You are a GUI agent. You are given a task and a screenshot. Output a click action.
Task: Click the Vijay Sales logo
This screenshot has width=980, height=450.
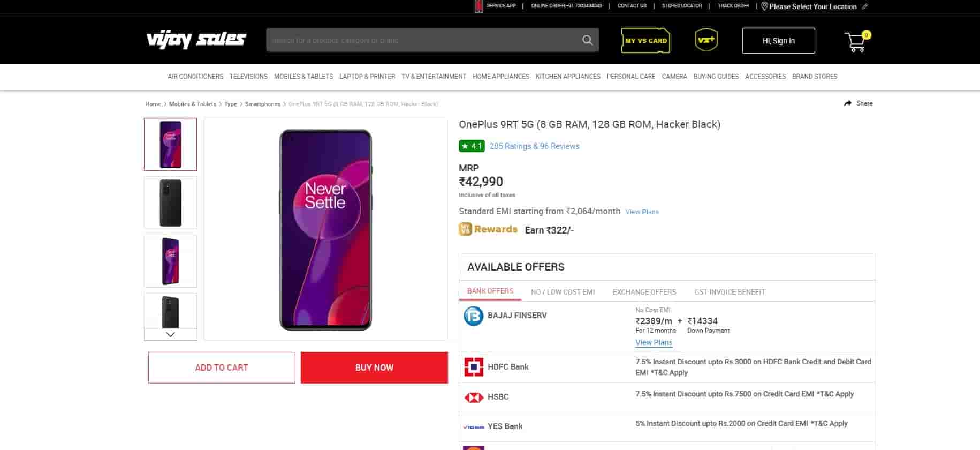[196, 40]
